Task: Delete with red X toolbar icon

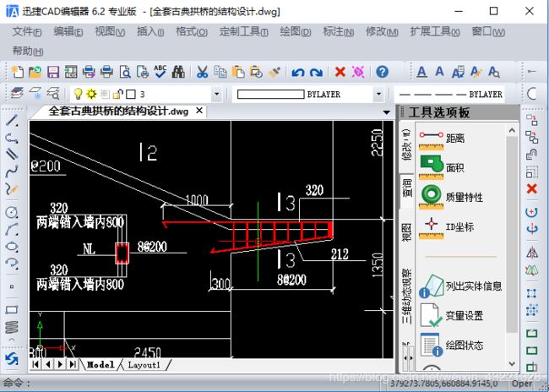Action: pyautogui.click(x=340, y=72)
